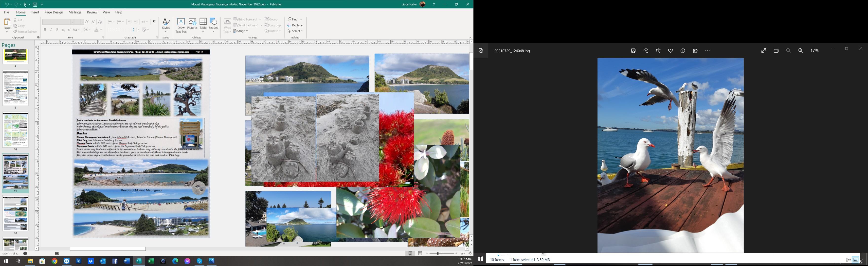This screenshot has height=266, width=868.
Task: Click the Share icon in Photos
Action: click(x=695, y=51)
